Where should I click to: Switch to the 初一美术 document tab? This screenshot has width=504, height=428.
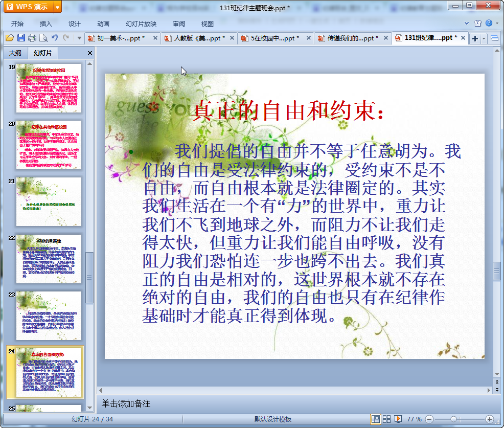121,38
